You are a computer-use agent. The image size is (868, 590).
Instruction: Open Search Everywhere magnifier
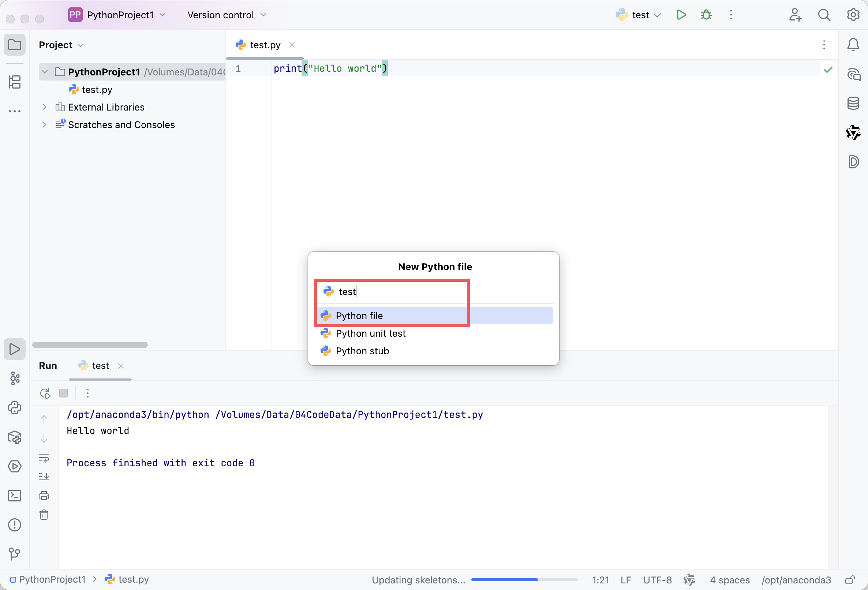click(x=824, y=15)
